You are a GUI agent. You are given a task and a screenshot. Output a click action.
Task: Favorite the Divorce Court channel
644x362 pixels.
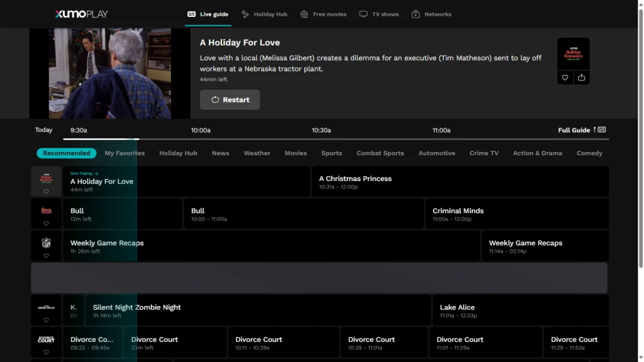point(46,352)
